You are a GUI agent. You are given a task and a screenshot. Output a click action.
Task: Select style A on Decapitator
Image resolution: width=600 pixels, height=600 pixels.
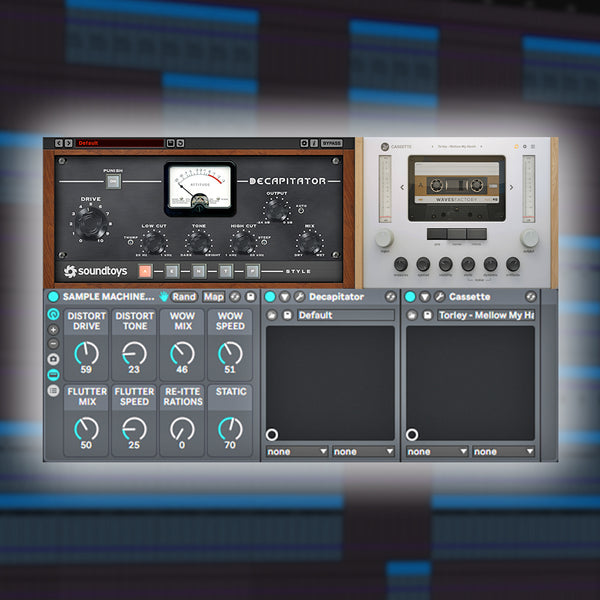[x=145, y=271]
